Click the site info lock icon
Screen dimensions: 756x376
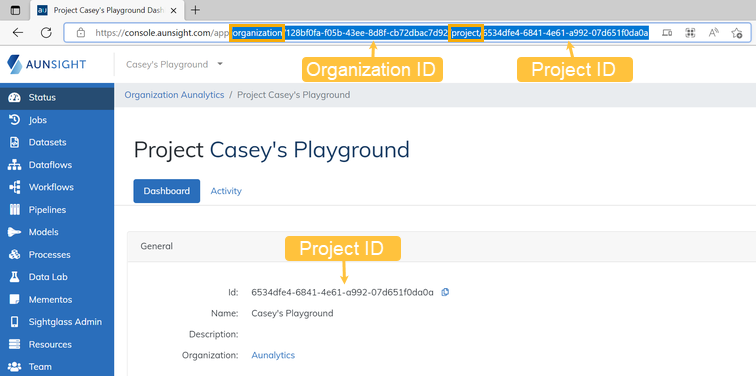click(x=81, y=32)
